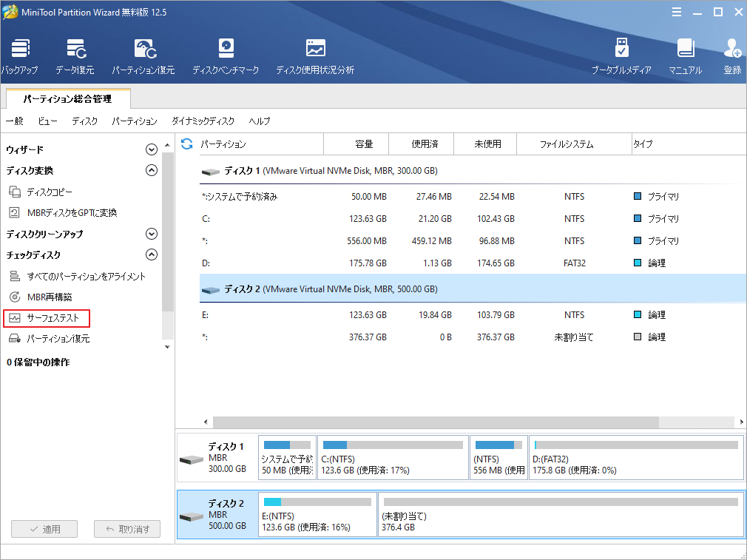Viewport: 747px width, 560px height.
Task: Open the バックアップ tool
Action: 20,57
